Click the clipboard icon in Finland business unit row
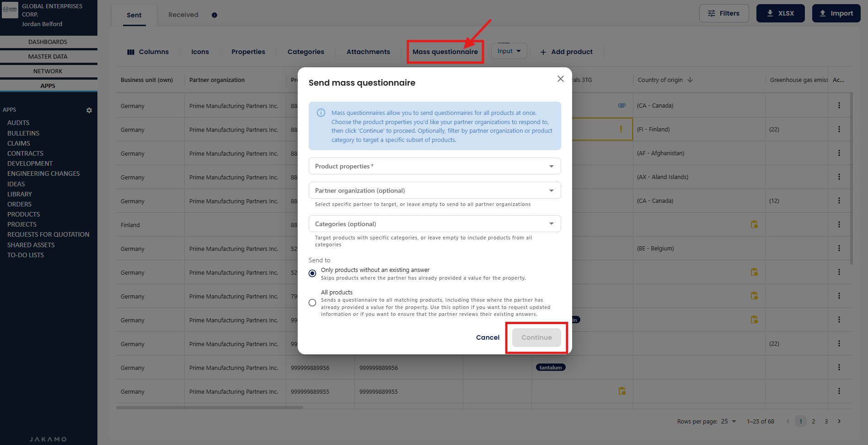The image size is (868, 445). [x=754, y=224]
